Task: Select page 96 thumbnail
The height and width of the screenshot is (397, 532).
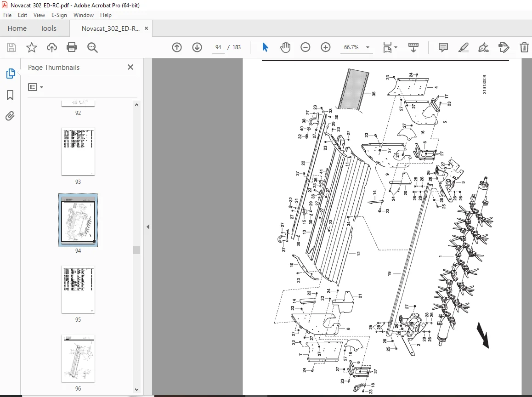Action: (x=78, y=358)
